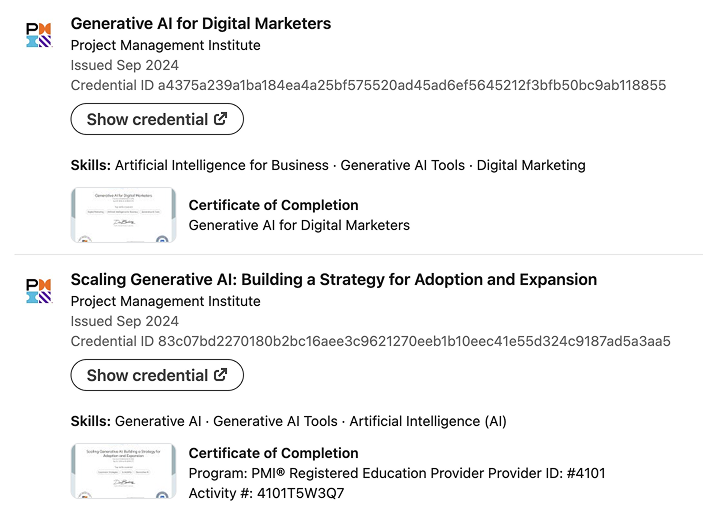Click PMI logo beside Generative AI for Digital Marketers
Screen dimensions: 703x513
click(38, 34)
